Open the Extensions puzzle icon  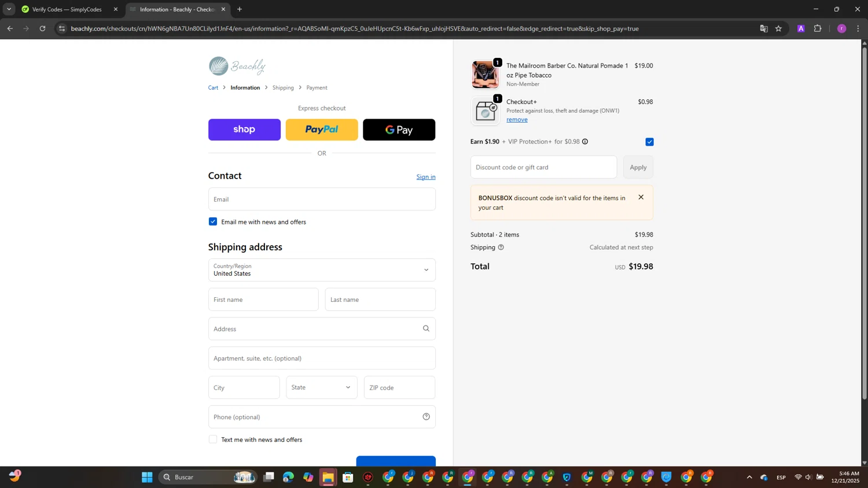[x=818, y=28]
